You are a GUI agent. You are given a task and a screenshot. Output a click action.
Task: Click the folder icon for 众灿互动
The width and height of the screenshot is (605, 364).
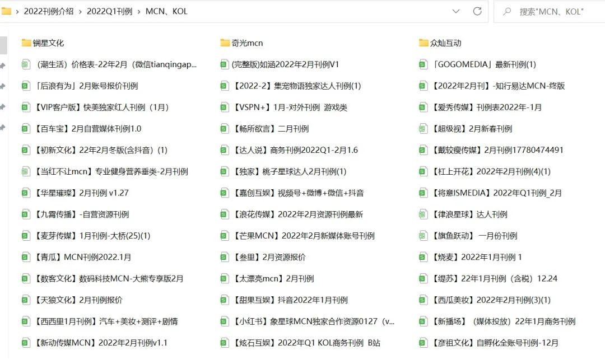point(424,43)
